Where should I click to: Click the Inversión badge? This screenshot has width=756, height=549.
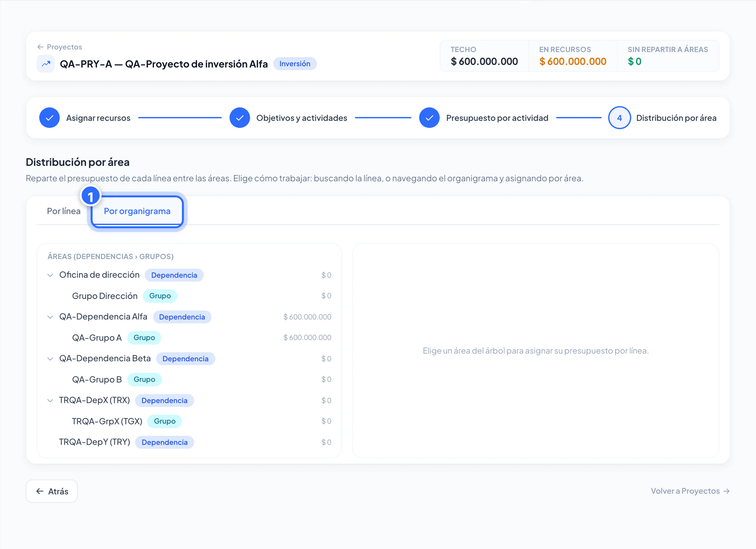pos(294,64)
